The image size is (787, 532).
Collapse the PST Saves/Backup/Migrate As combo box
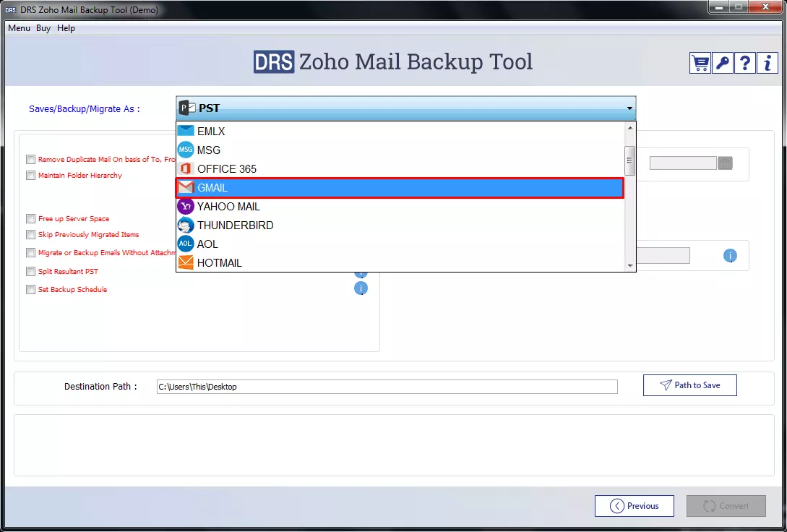[405, 108]
